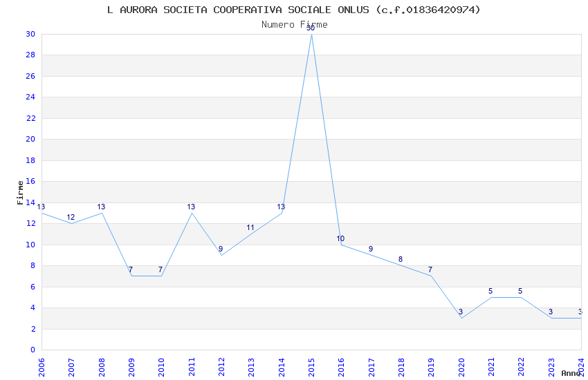Click the 5 data label above 2022

pos(520,292)
